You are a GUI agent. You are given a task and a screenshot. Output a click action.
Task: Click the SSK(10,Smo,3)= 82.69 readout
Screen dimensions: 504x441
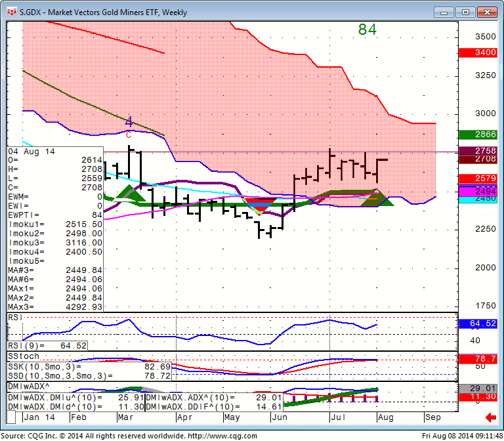coord(89,367)
